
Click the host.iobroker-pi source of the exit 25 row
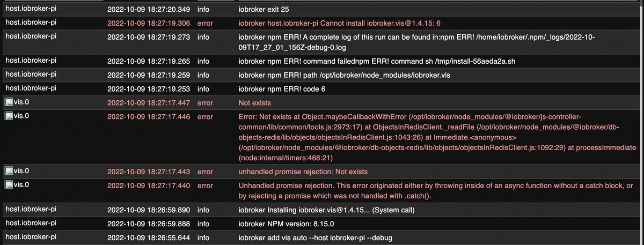pyautogui.click(x=31, y=10)
